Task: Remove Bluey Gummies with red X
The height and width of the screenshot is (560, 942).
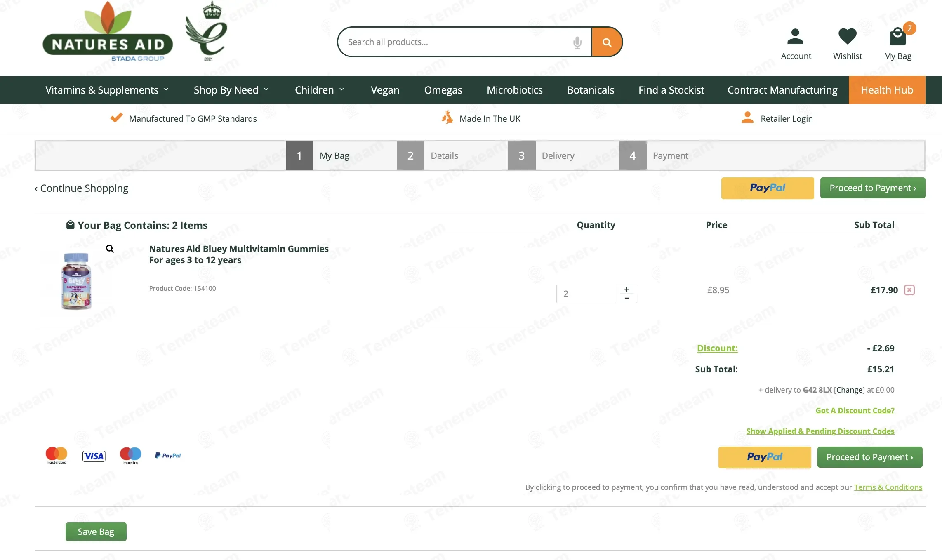Action: pos(909,290)
